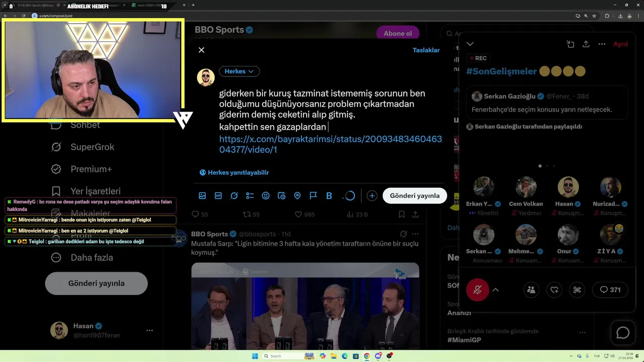Schedule the post with calendar icon
The image size is (644, 362).
(x=282, y=196)
